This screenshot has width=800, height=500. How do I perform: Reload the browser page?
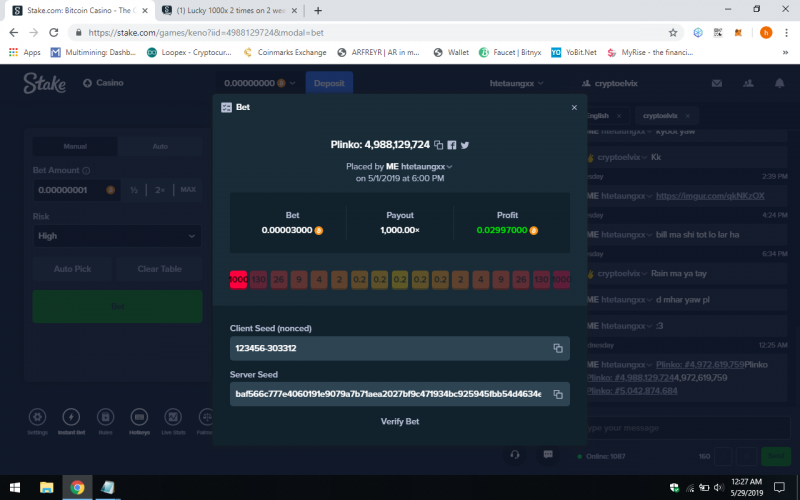tap(54, 33)
